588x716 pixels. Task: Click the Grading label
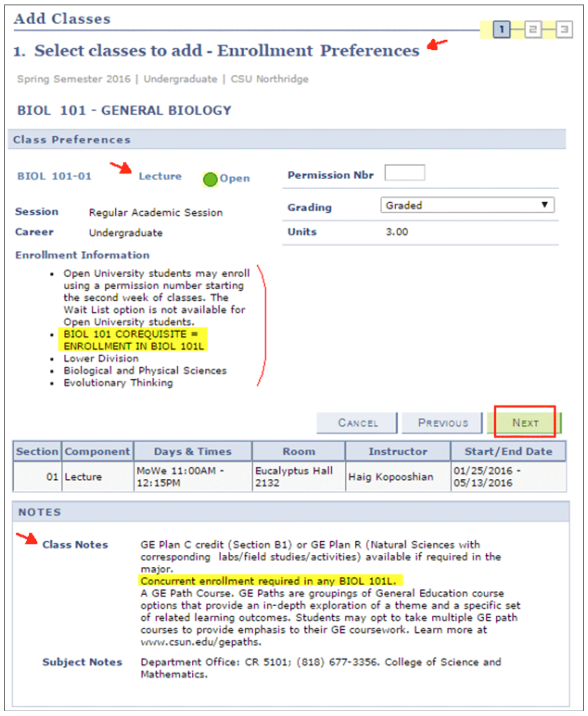pos(309,207)
